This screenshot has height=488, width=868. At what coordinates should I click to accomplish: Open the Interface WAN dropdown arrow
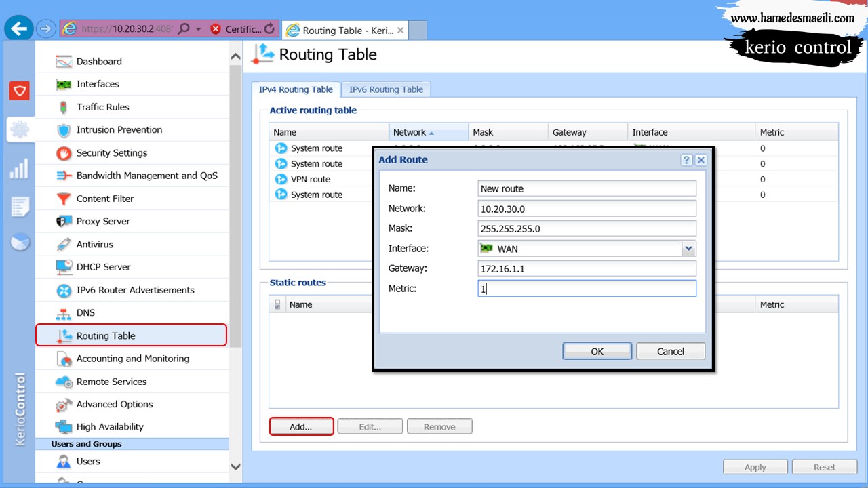[x=689, y=249]
